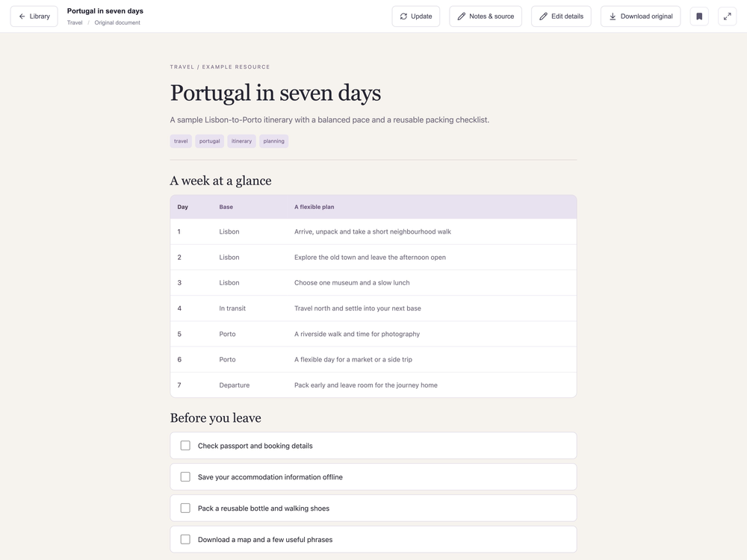The height and width of the screenshot is (560, 747).
Task: Click the day 5 Porto cell
Action: point(227,334)
